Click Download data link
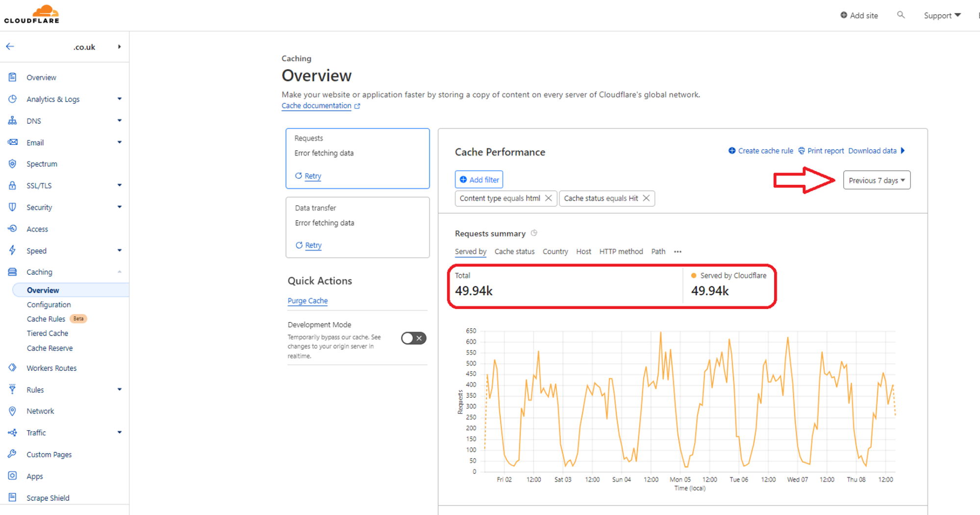The image size is (980, 515). 872,151
